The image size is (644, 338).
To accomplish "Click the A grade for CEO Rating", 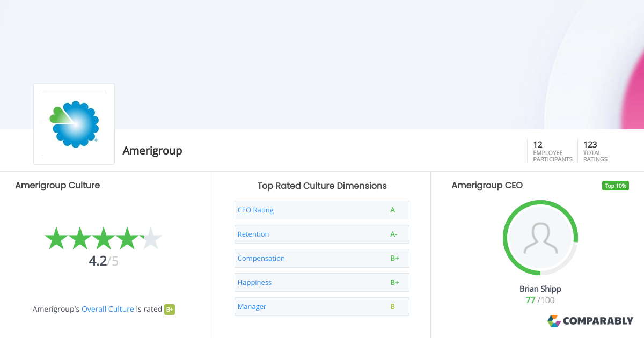I will (393, 210).
